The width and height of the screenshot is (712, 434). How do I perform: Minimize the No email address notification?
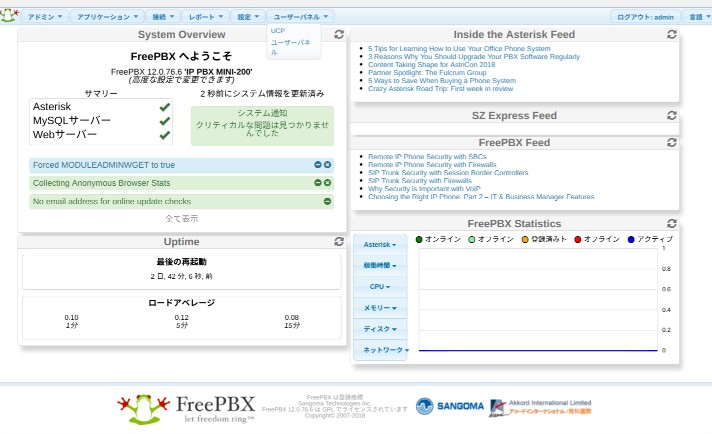(x=327, y=201)
